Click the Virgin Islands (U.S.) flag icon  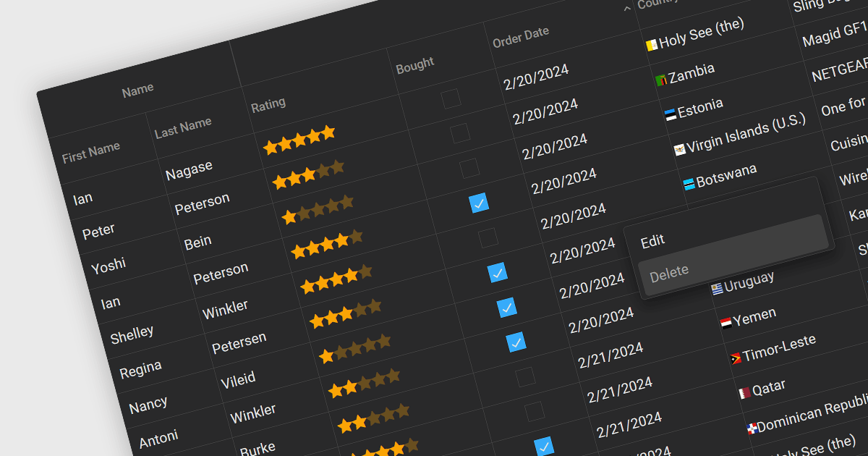[679, 149]
